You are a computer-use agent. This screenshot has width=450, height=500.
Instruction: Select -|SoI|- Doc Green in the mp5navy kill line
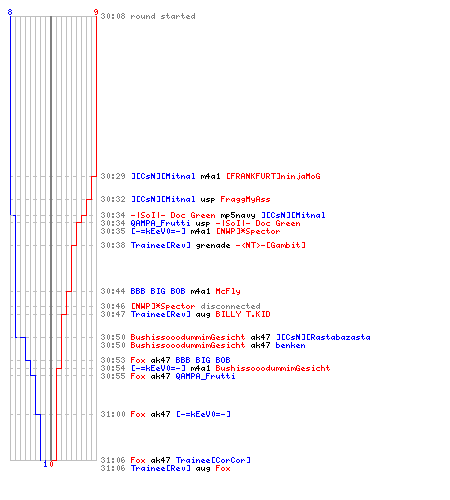click(x=173, y=215)
